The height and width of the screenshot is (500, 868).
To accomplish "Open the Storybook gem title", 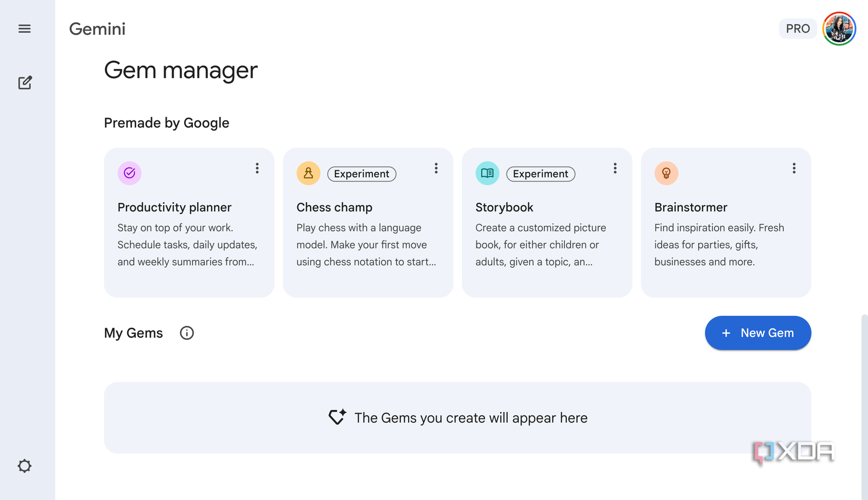I will tap(504, 207).
